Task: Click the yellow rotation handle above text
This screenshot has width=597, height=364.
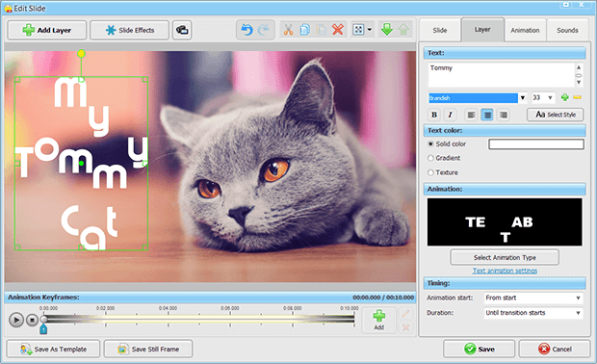Action: click(x=81, y=54)
